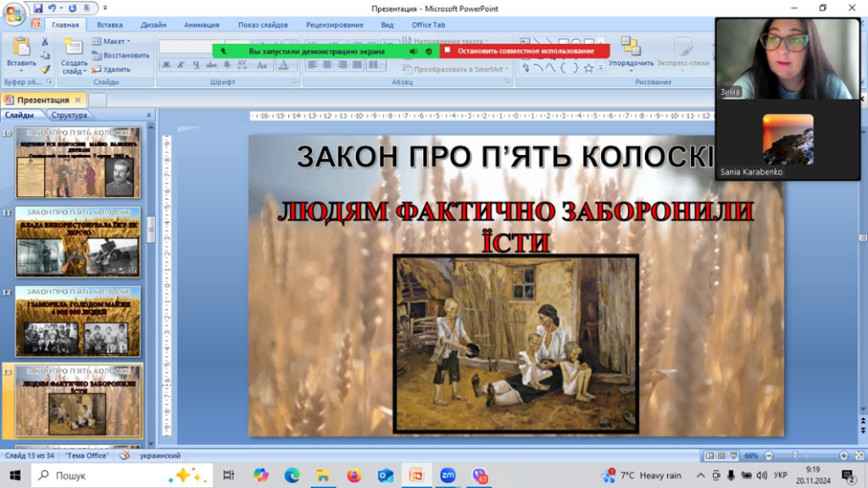Close the slides thumbnail pane

pyautogui.click(x=148, y=115)
